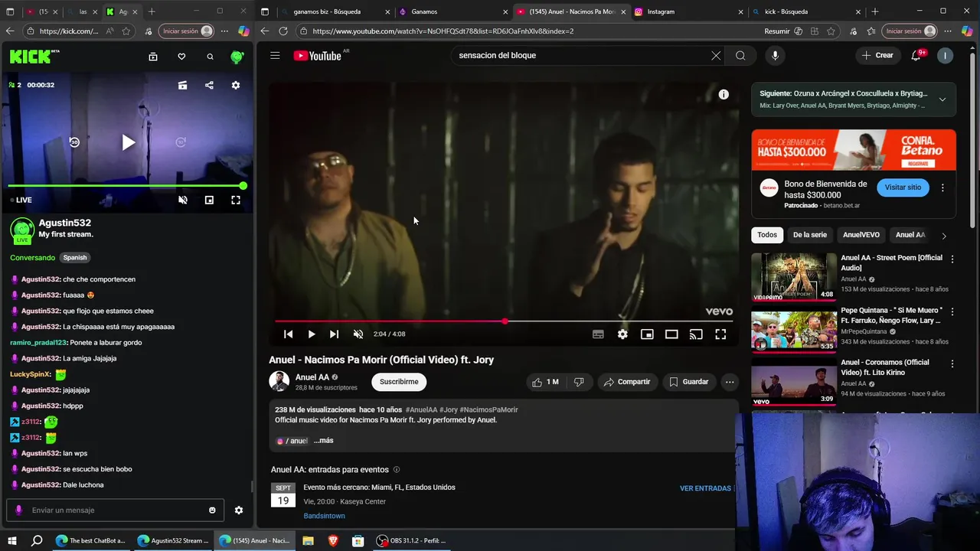Open the YouTube account avatar menu
The width and height of the screenshot is (980, 551).
point(946,55)
